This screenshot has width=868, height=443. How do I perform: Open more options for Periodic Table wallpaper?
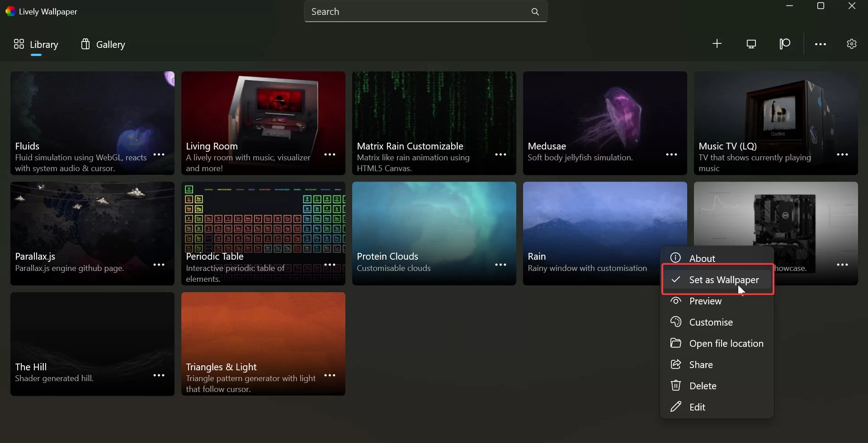[x=330, y=265]
